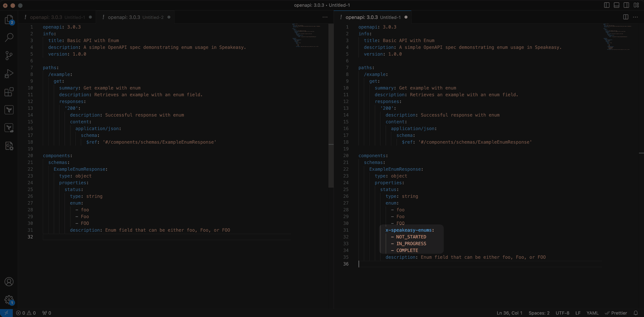644x317 pixels.
Task: Click COMPLETE value in right editor
Action: click(407, 251)
